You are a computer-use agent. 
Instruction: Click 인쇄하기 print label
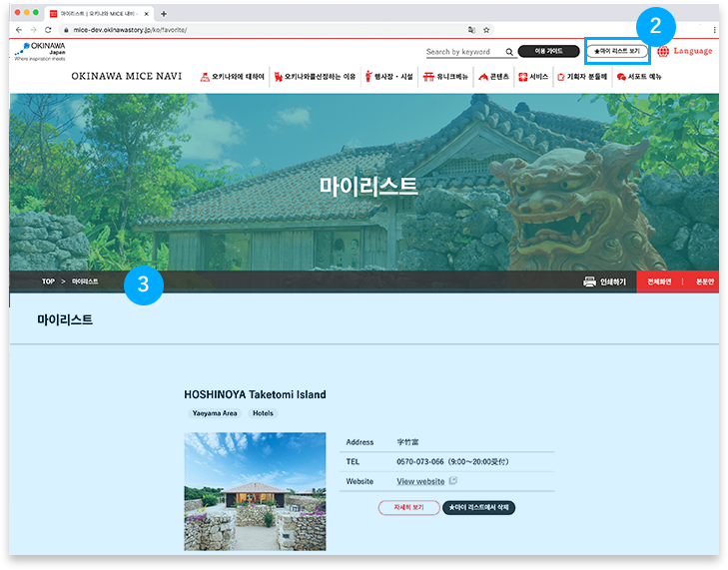pos(613,282)
